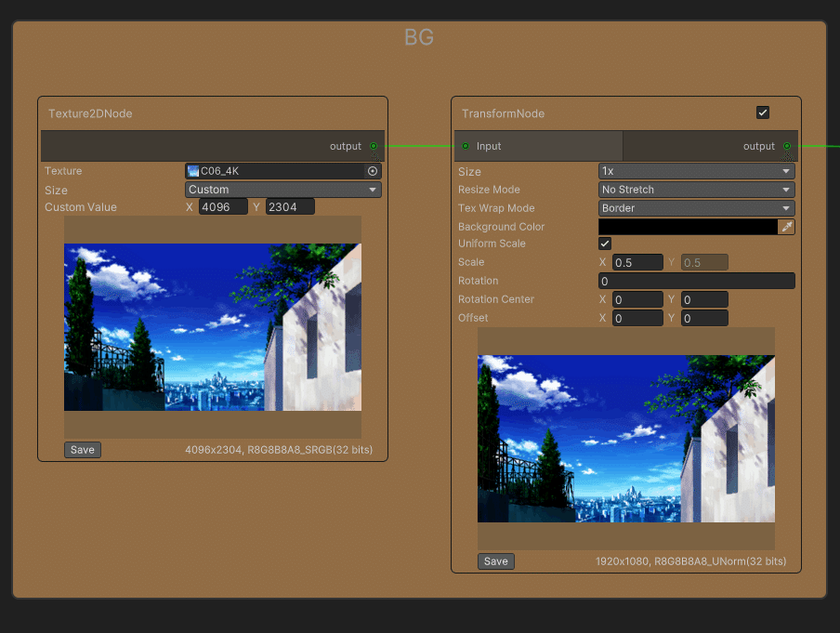Click the TransformNode output port
Viewport: 840px width, 633px height.
point(787,146)
